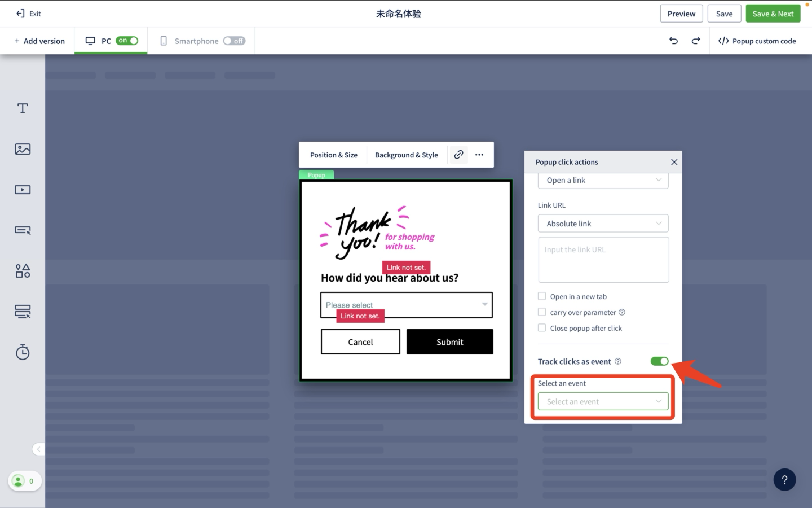812x508 pixels.
Task: Open the more options ellipsis menu
Action: 479,155
